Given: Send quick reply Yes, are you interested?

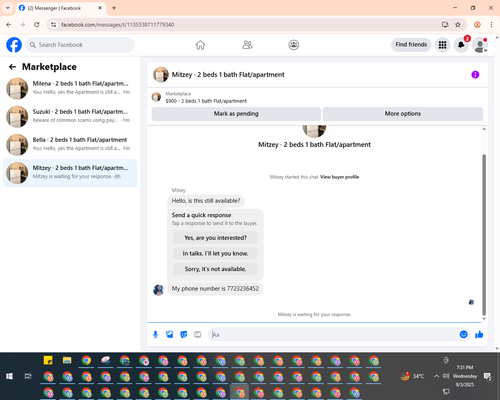Looking at the screenshot, I should tap(215, 238).
